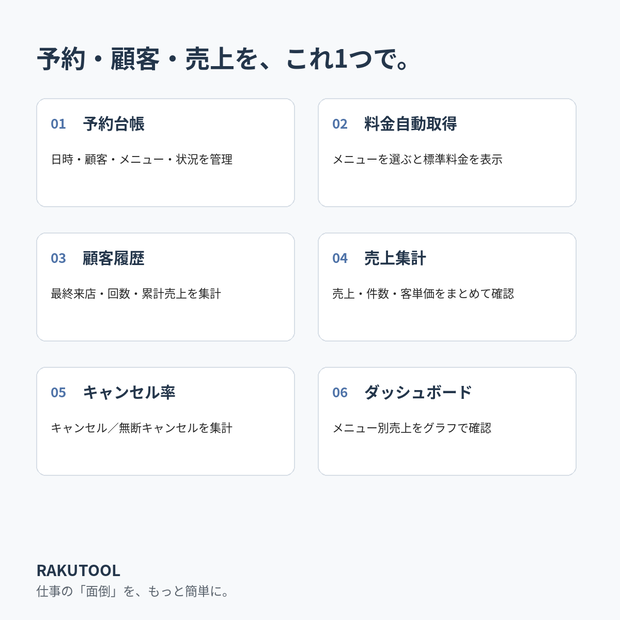Click description メニュー別売上をグラフで確認
620x620 pixels.
pyautogui.click(x=412, y=428)
